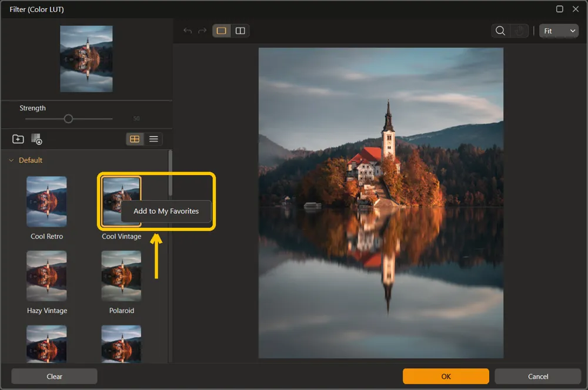Click the import LUT icon
588x390 pixels.
coord(36,139)
